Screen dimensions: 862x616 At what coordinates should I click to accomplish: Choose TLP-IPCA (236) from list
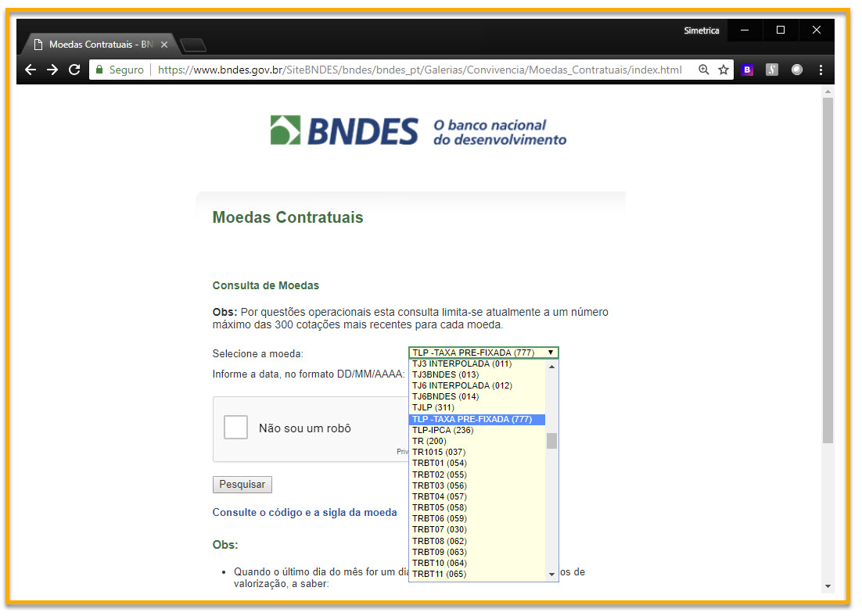click(x=477, y=430)
